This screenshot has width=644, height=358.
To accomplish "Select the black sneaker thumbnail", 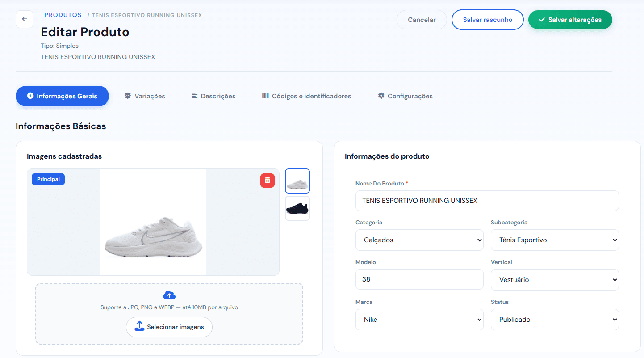I will click(x=297, y=208).
